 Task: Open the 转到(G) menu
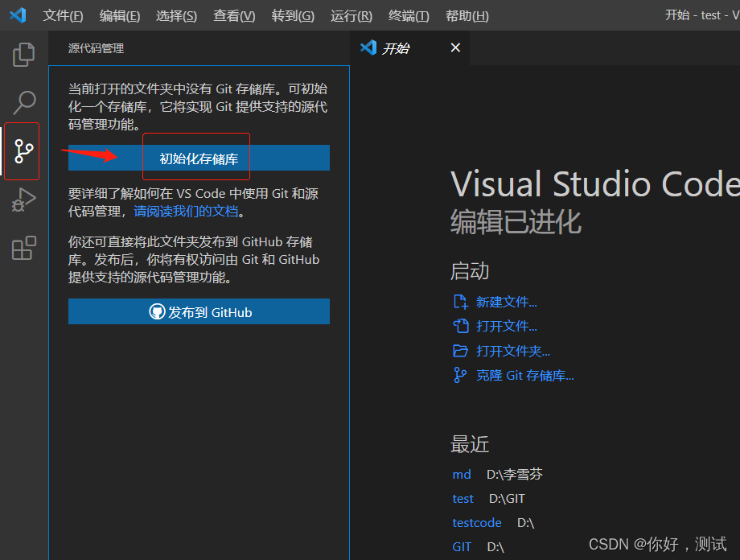293,15
